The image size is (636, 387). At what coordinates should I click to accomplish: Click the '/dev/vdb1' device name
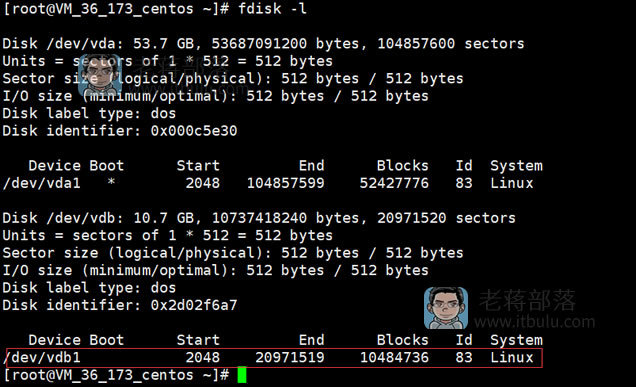point(42,357)
